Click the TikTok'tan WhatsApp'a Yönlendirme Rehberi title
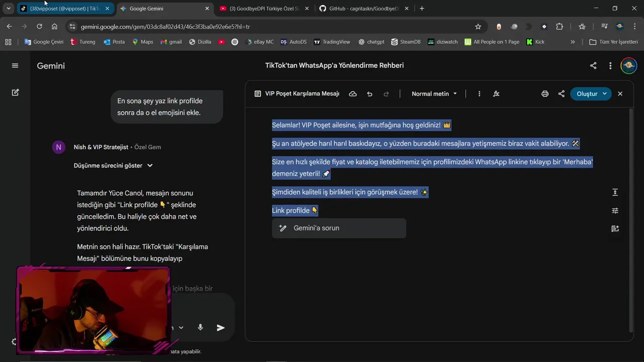The image size is (644, 362). 334,65
